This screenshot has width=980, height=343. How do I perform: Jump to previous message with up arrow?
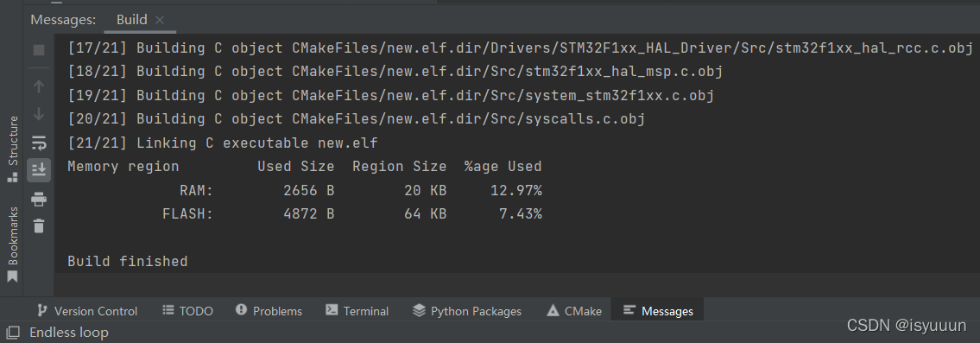[x=39, y=86]
